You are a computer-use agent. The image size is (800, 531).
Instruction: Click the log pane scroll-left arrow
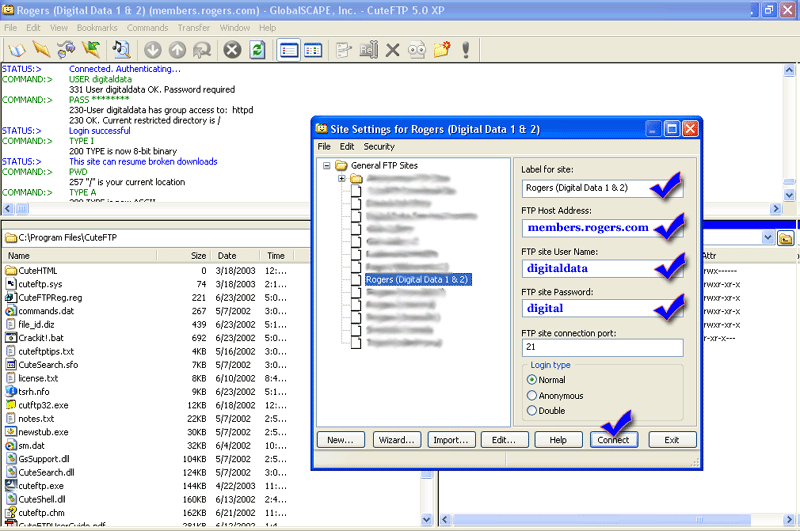click(x=8, y=209)
